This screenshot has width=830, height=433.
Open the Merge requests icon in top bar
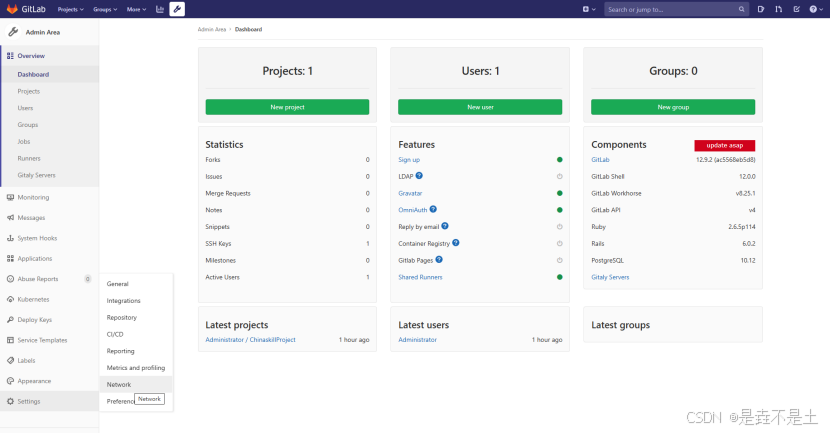pos(779,9)
